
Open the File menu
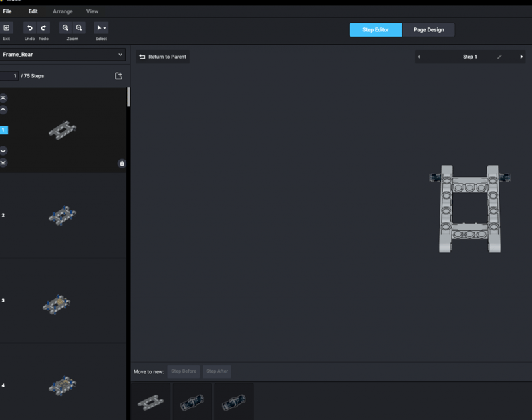7,11
